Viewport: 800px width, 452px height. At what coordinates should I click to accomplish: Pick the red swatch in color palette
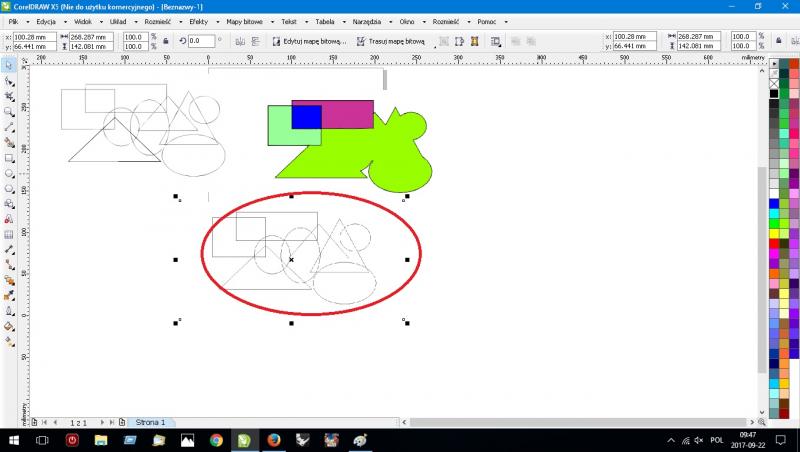click(774, 243)
